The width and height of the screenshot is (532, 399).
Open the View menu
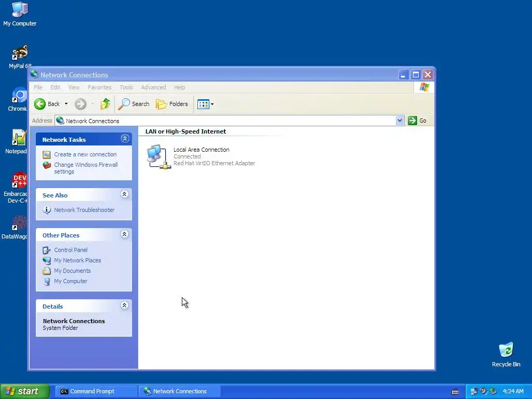74,87
